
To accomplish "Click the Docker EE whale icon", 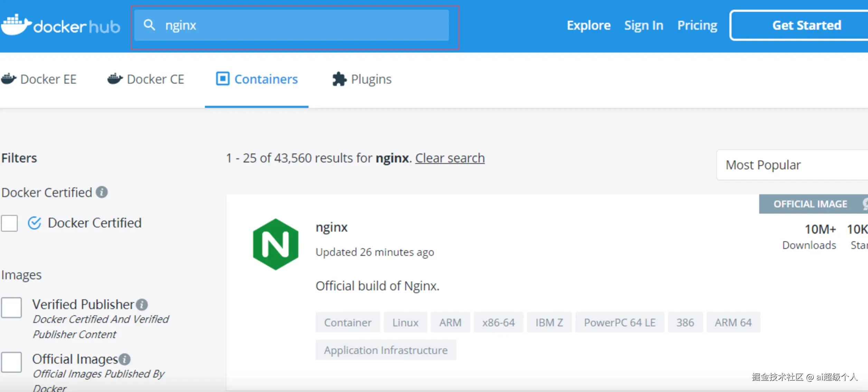I will pos(9,79).
